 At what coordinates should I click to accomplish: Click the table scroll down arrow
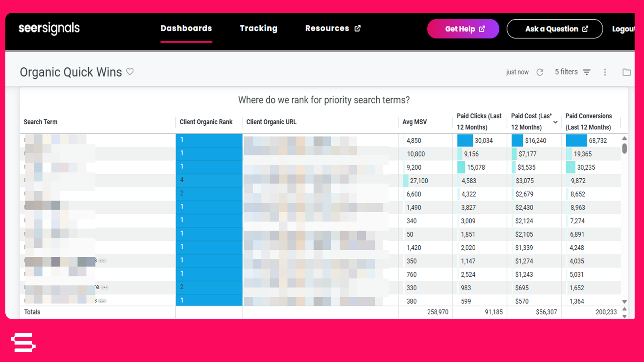[x=624, y=302]
